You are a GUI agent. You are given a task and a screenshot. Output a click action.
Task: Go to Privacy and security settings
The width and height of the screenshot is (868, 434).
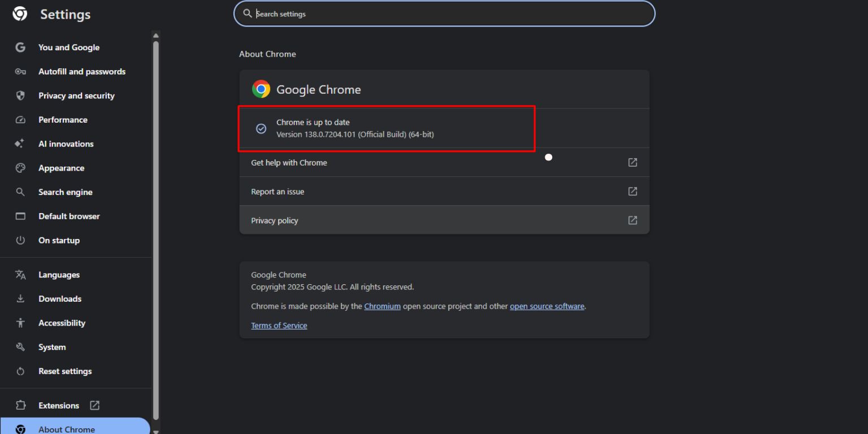click(76, 96)
